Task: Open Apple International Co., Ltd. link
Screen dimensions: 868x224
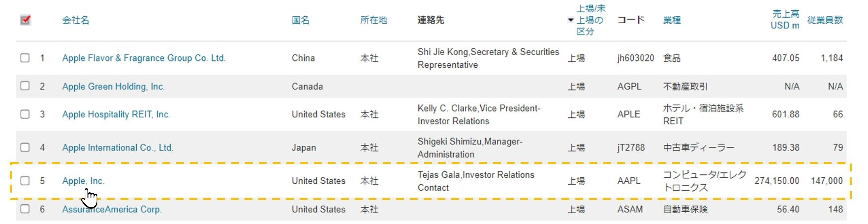Action: click(x=118, y=147)
